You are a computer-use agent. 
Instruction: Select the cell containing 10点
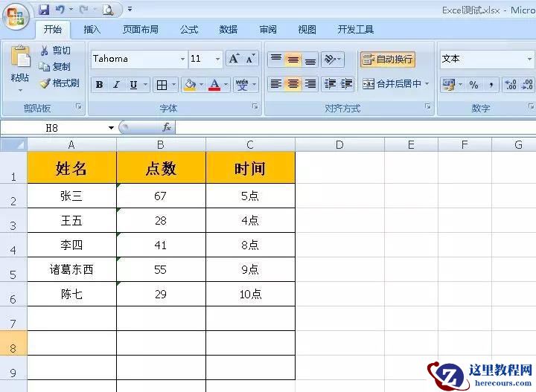pos(251,294)
